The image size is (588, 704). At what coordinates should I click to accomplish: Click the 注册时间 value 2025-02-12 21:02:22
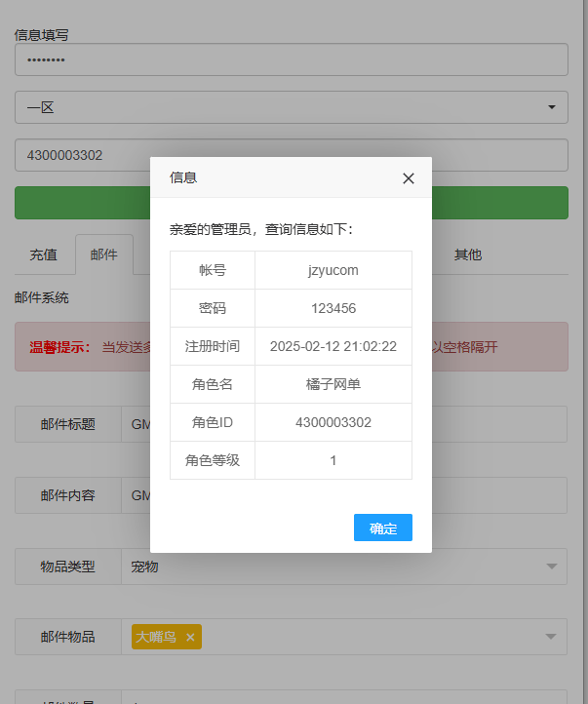[333, 346]
